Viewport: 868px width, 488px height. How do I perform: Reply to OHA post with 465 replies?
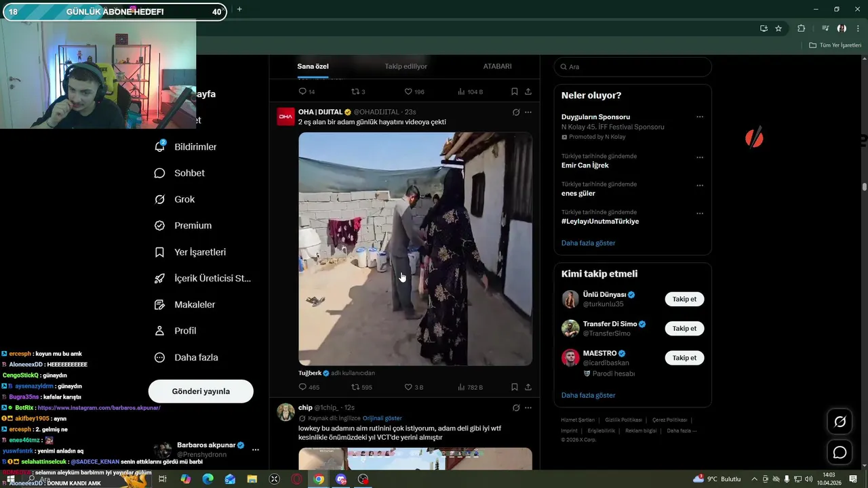click(x=309, y=387)
